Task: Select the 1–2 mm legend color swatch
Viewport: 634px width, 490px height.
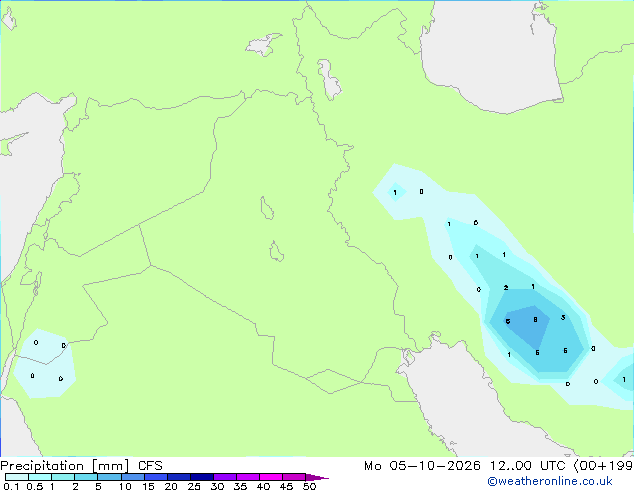Action: [63, 477]
